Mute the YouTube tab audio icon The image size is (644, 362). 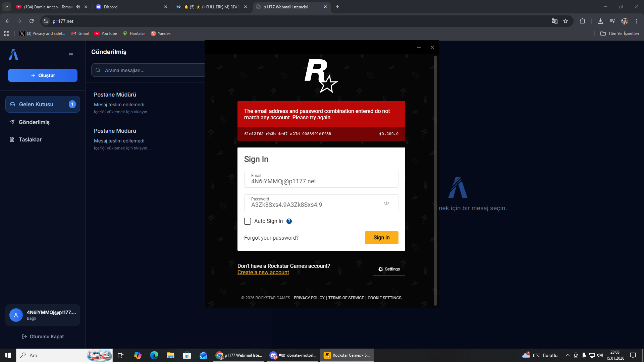(x=78, y=7)
